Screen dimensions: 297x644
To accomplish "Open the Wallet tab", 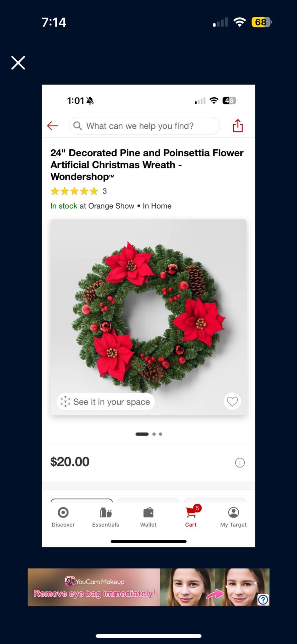I will pyautogui.click(x=148, y=517).
